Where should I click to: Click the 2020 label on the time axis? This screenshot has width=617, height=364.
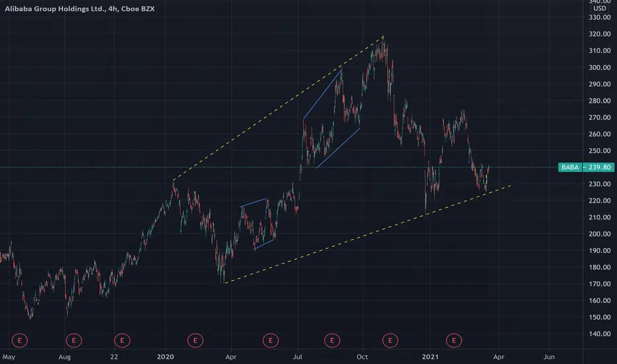(166, 357)
